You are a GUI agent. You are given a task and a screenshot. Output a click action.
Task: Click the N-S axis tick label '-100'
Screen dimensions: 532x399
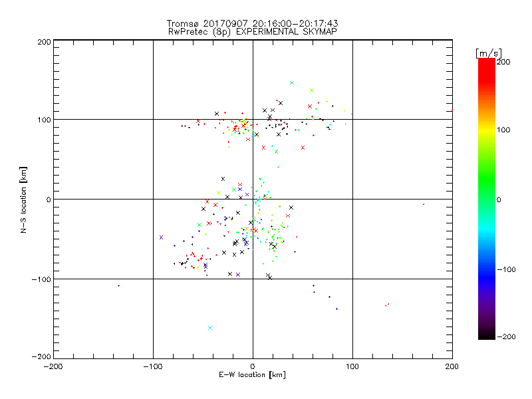pyautogui.click(x=41, y=279)
